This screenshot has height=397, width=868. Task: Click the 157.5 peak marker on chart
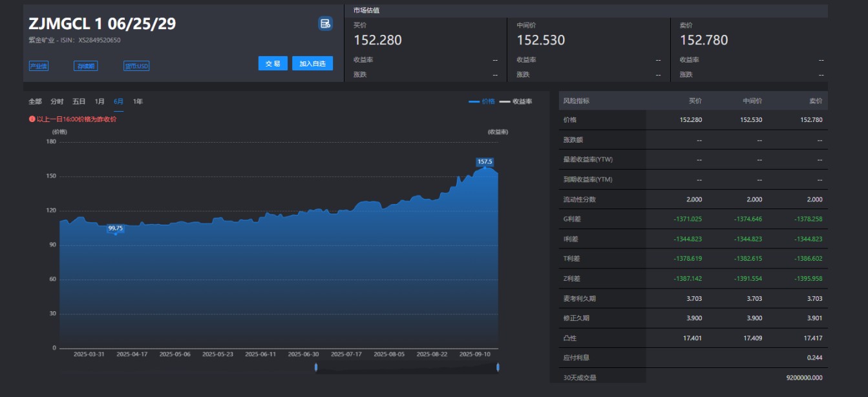click(x=485, y=161)
